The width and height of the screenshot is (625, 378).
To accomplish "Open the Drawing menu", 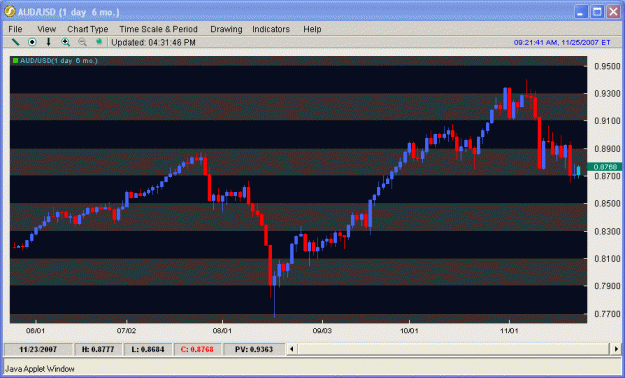I will pos(226,29).
